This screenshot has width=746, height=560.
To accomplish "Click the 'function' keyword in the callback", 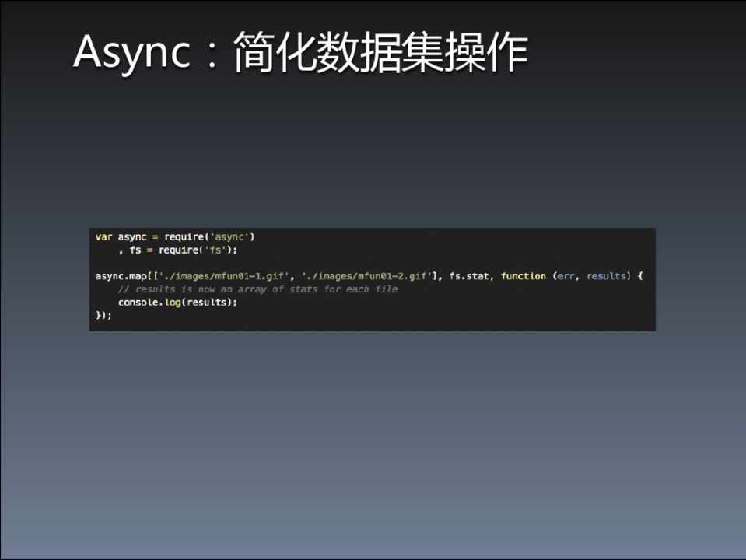I will coord(523,276).
